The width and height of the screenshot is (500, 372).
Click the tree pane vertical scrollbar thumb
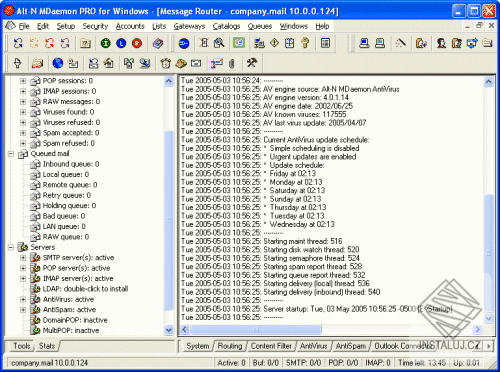(x=169, y=220)
